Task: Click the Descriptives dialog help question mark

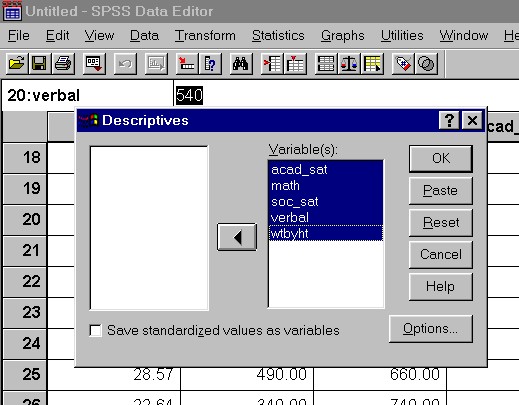Action: 449,120
